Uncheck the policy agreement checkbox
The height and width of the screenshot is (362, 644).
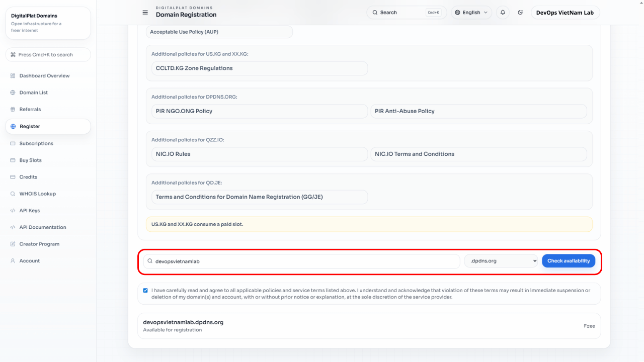coord(145,290)
